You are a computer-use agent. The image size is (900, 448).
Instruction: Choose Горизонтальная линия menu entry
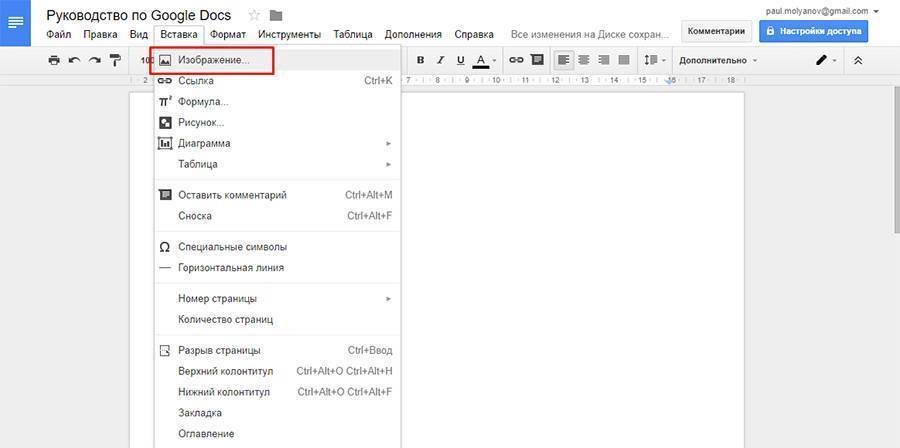[x=278, y=267]
